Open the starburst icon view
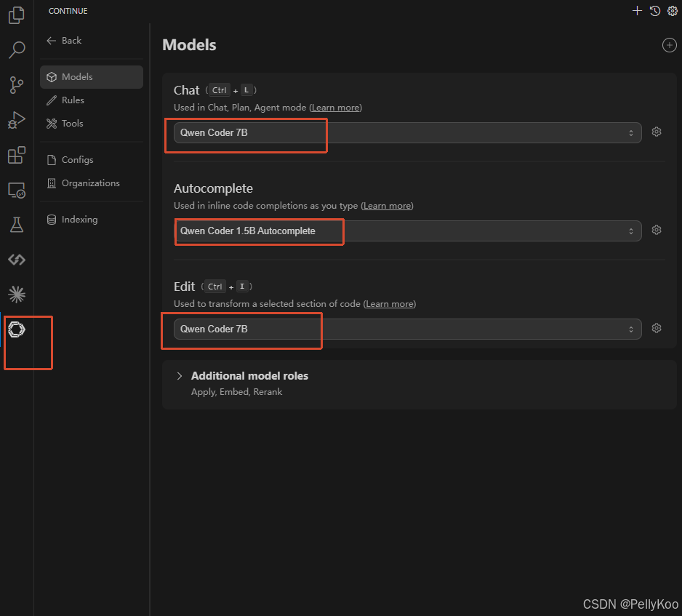This screenshot has height=616, width=682. click(17, 295)
